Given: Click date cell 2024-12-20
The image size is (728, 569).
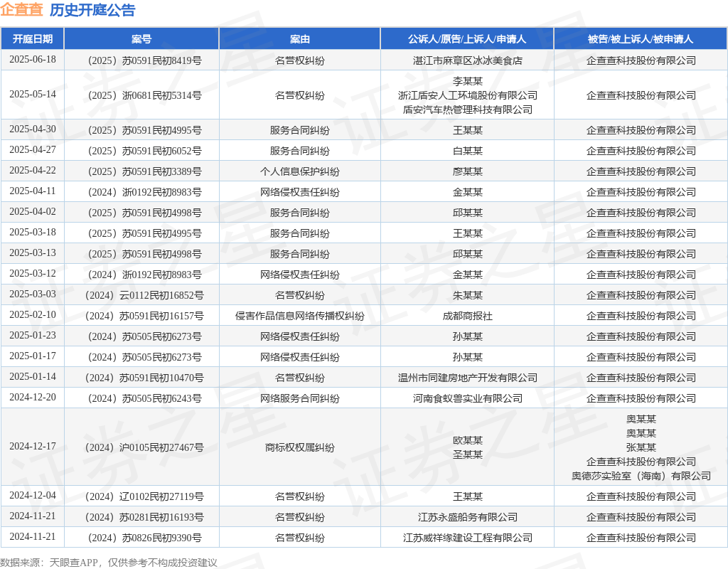Looking at the screenshot, I should pos(33,397).
